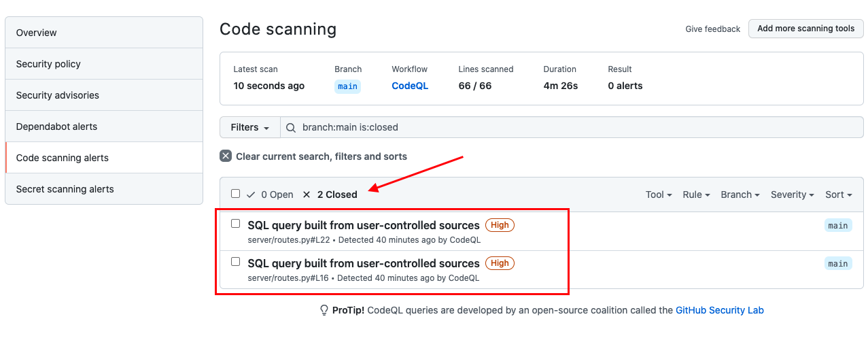Click the clear search X icon
This screenshot has width=868, height=338.
(x=226, y=156)
